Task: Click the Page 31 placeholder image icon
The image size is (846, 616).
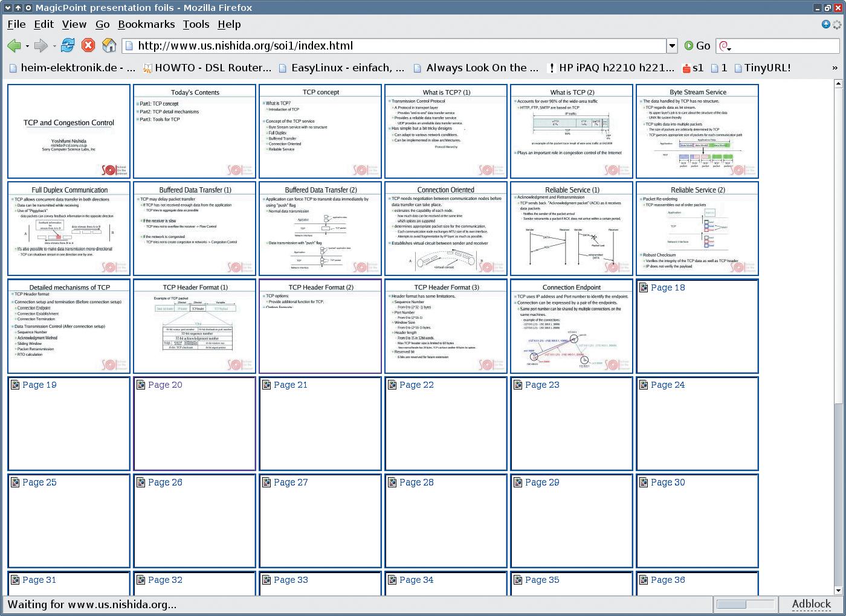Action: (15, 580)
